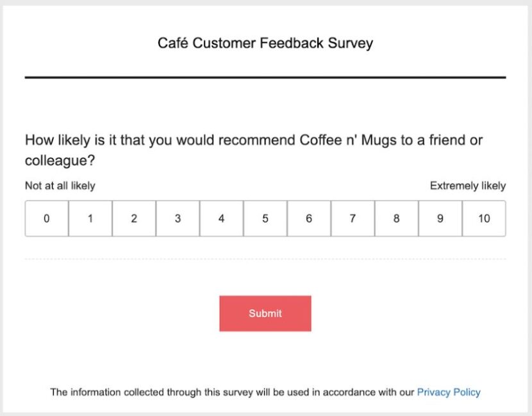Open the Privacy Policy link

(x=449, y=392)
